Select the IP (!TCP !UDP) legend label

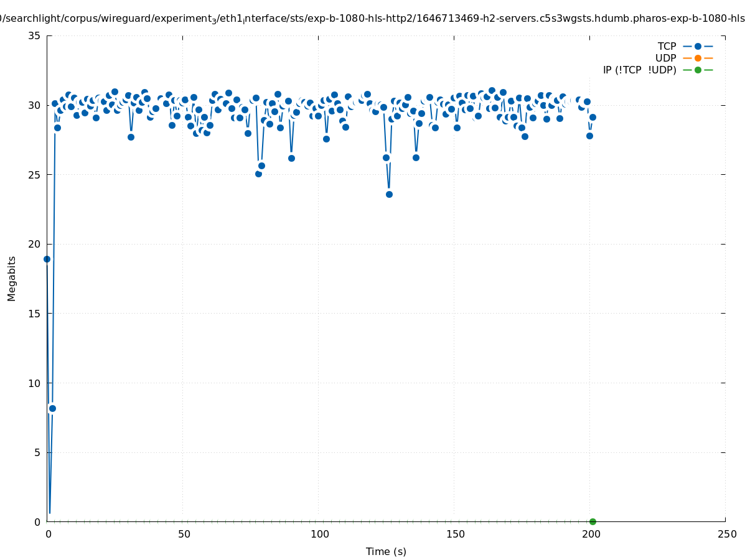tap(639, 70)
